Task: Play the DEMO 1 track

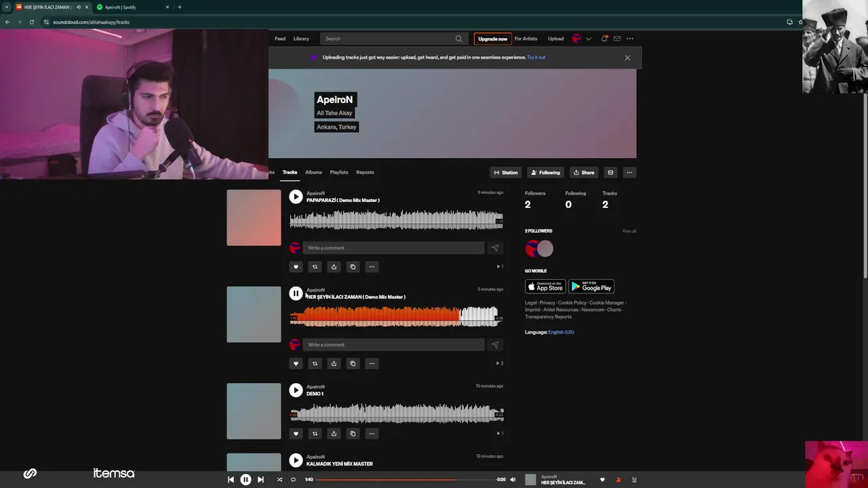Action: click(296, 390)
